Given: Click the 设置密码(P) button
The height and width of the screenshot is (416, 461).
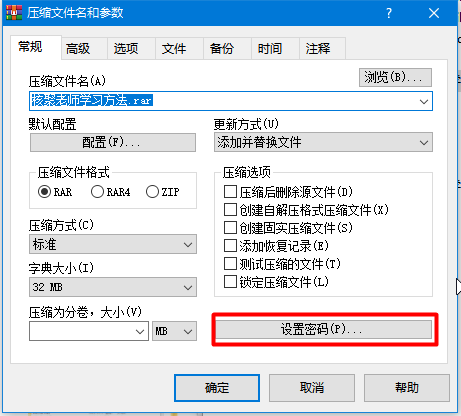Looking at the screenshot, I should pyautogui.click(x=324, y=330).
